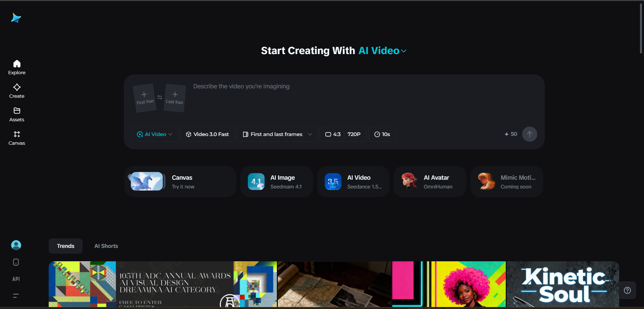
Task: Open the 10s duration selector
Action: tap(382, 134)
